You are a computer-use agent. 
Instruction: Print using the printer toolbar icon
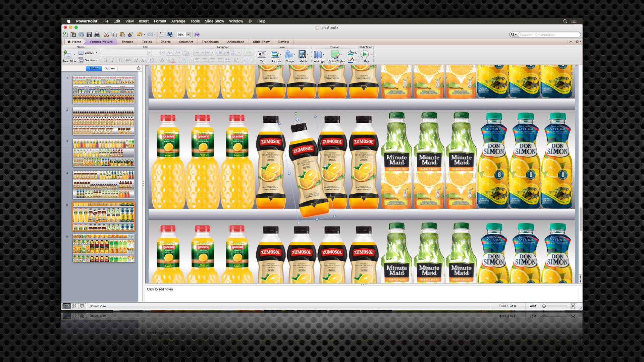coord(97,35)
